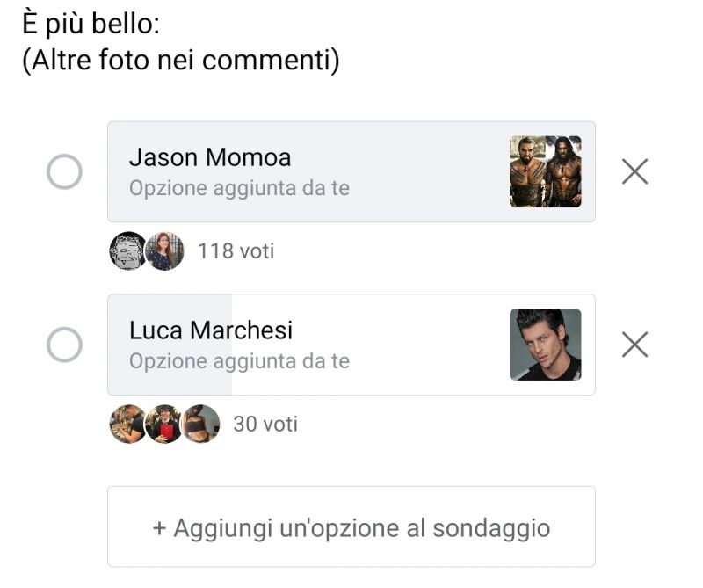Viewport: 703px width, 588px height.
Task: Click 'Aggiungi un'opzione al sondaggio' button
Action: [351, 527]
